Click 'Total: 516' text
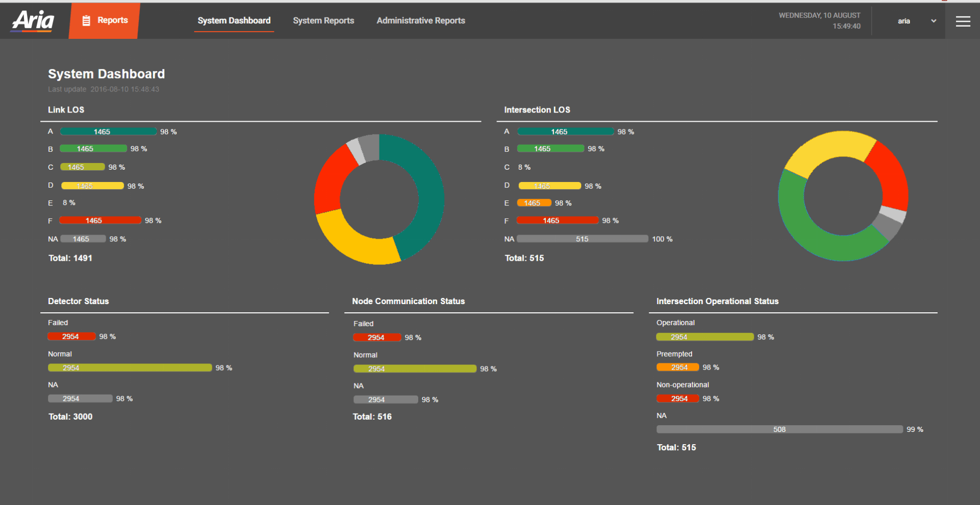Screen dimensions: 980x505 pyautogui.click(x=372, y=417)
